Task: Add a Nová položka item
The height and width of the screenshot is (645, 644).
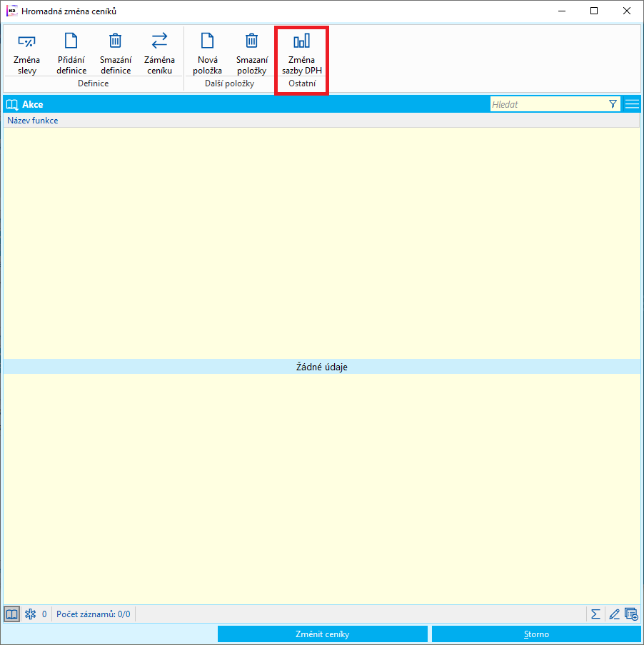Action: click(207, 52)
